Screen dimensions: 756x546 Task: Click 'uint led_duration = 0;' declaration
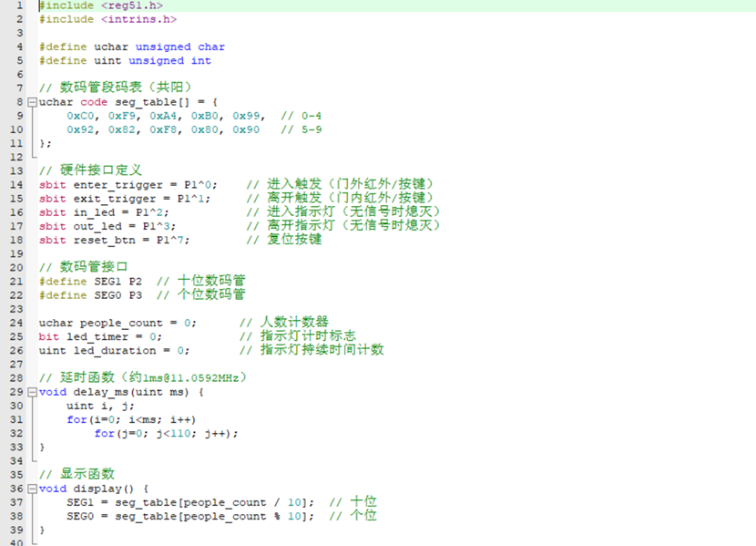[x=115, y=351]
